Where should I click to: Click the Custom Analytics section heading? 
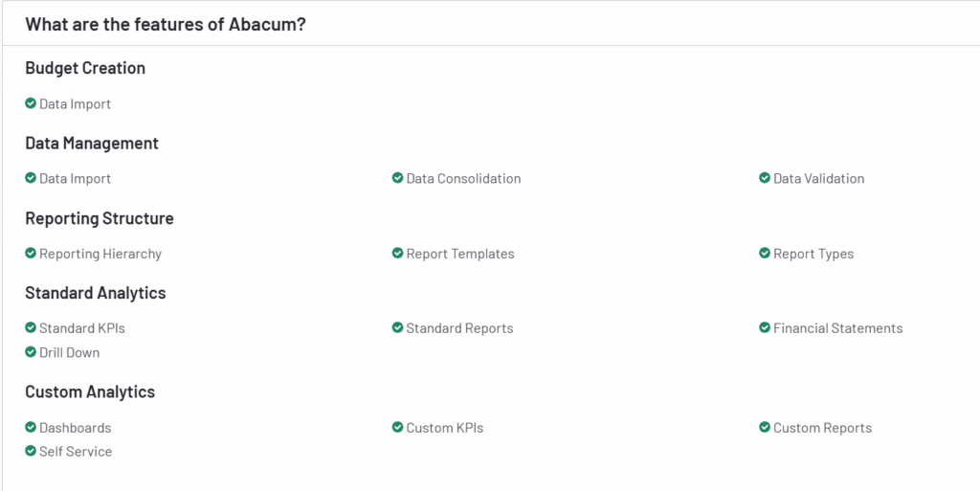(x=90, y=391)
